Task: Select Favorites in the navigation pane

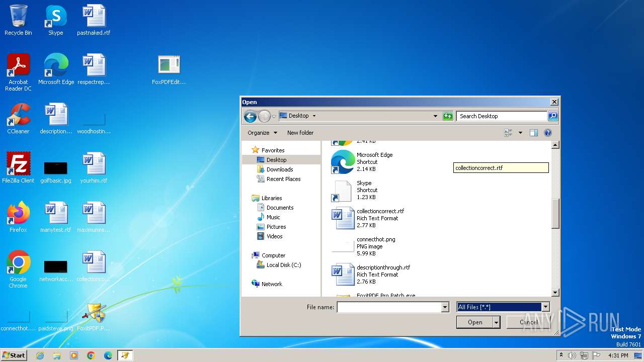Action: pyautogui.click(x=268, y=150)
